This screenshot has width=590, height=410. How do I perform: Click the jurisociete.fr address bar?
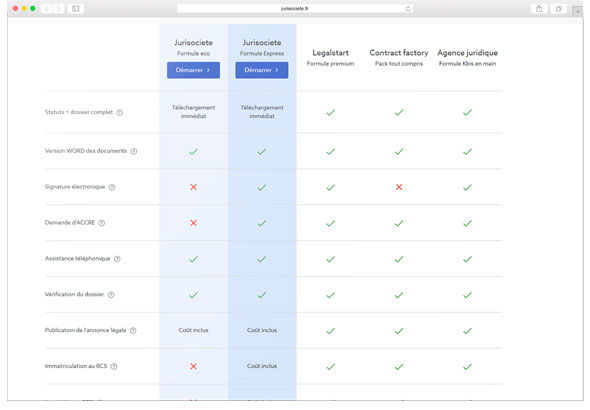(x=295, y=8)
